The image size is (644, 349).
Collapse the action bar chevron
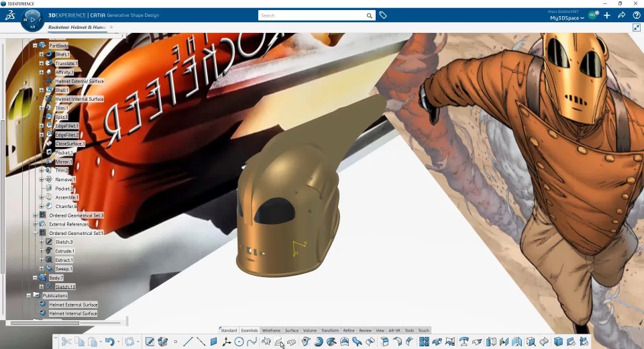55,338
